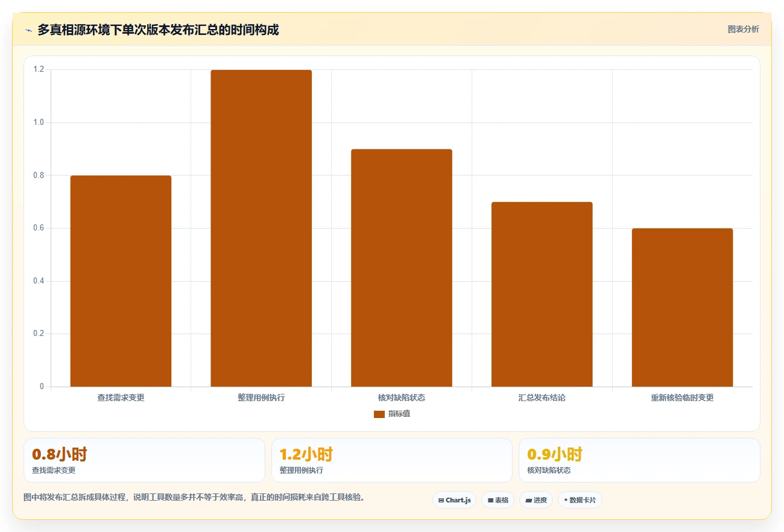Click the 1.2小时 value text
The width and height of the screenshot is (784, 532).
(306, 454)
